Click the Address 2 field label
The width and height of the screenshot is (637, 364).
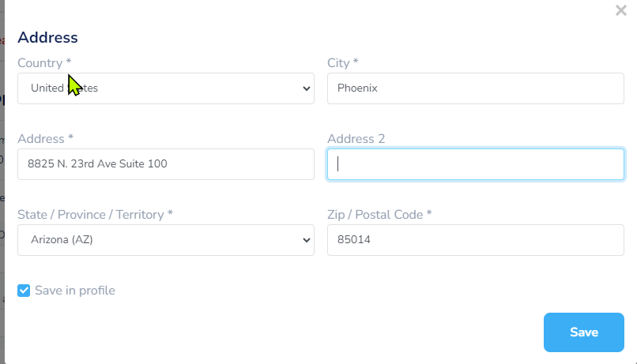(356, 139)
